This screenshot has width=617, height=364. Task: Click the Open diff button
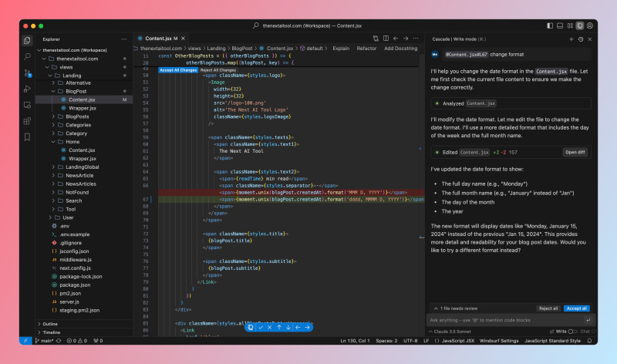click(x=575, y=153)
